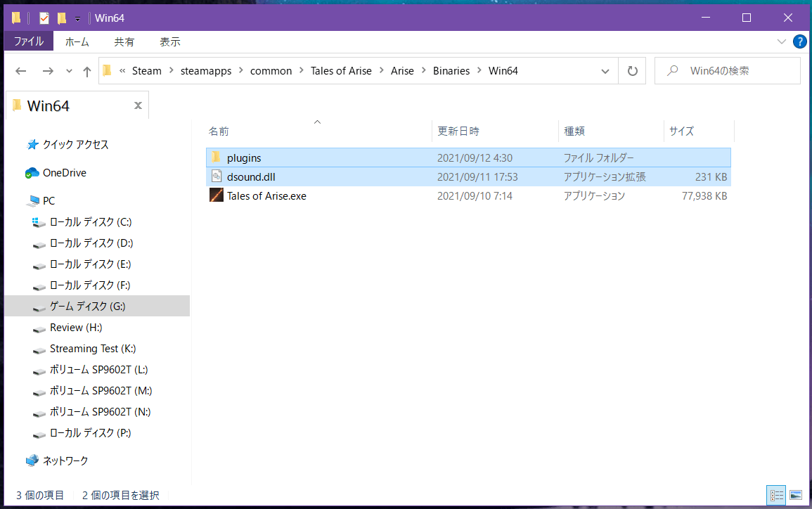Navigate to steamapps in breadcrumb
812x509 pixels.
click(x=206, y=71)
